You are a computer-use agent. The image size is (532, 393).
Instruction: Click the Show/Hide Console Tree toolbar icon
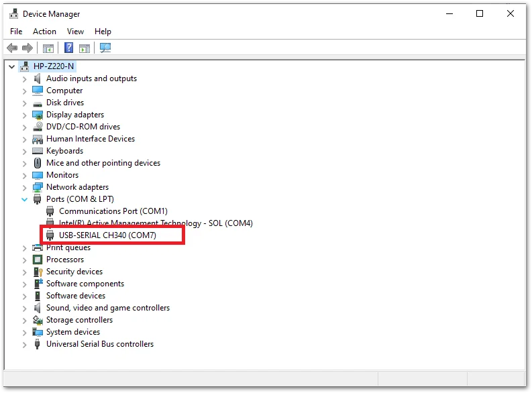tap(48, 48)
